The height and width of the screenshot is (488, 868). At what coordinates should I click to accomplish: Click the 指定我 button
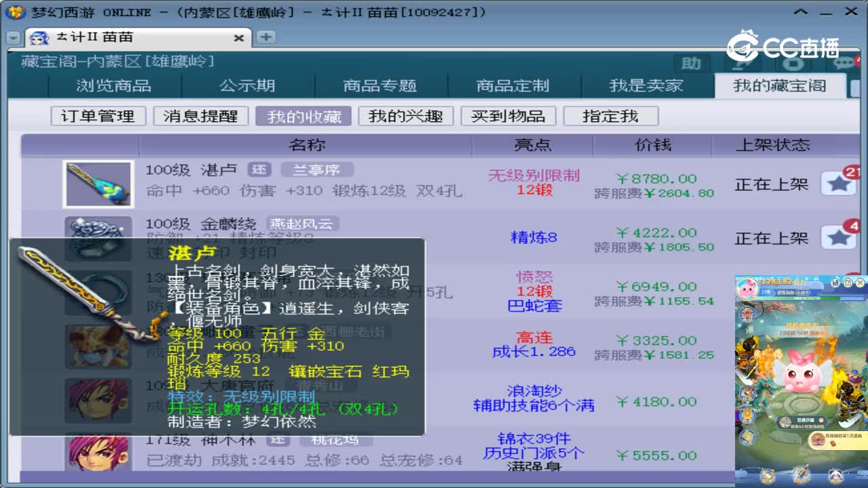(610, 115)
